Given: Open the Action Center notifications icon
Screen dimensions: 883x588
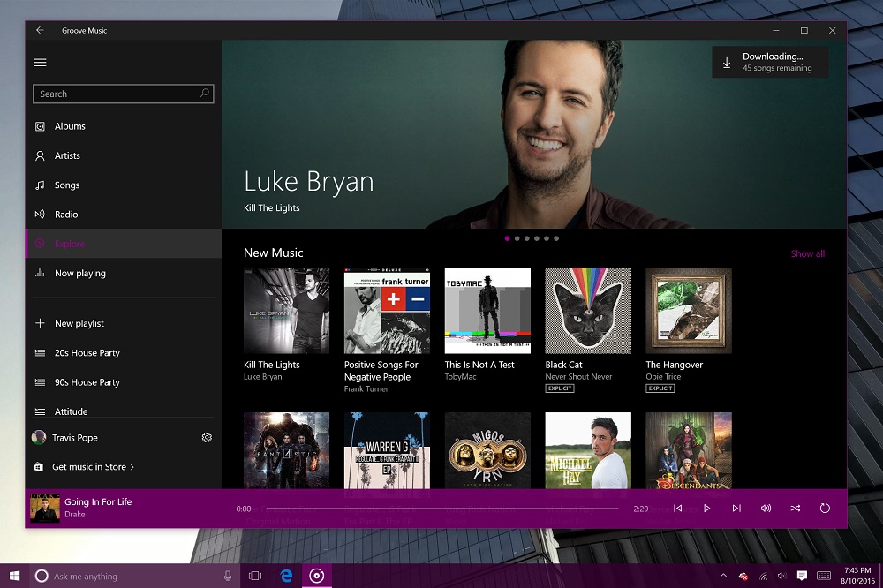Looking at the screenshot, I should point(802,576).
